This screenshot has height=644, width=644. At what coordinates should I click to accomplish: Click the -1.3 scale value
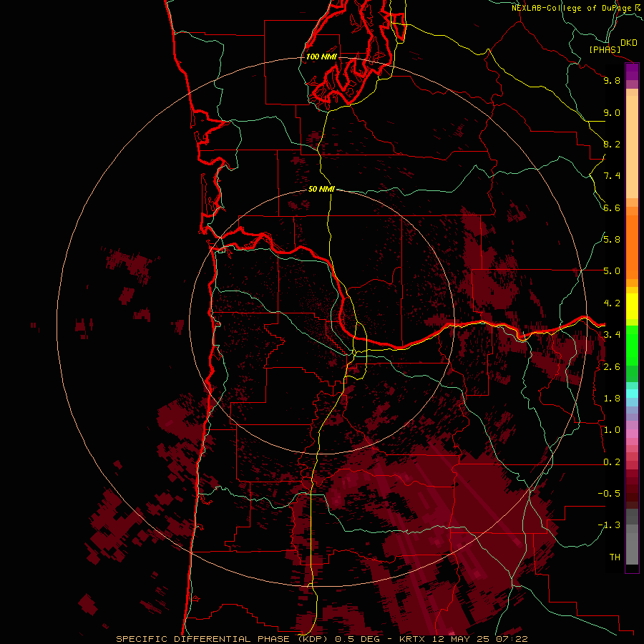click(x=609, y=525)
